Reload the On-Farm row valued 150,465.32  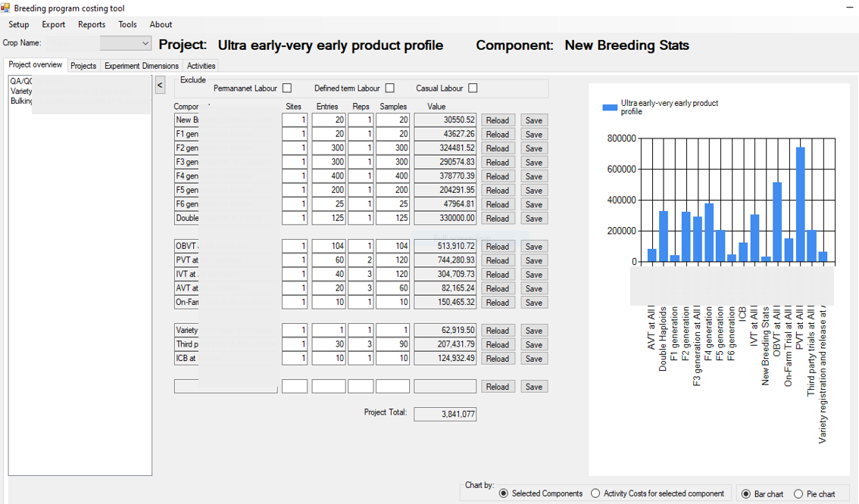[x=498, y=303]
